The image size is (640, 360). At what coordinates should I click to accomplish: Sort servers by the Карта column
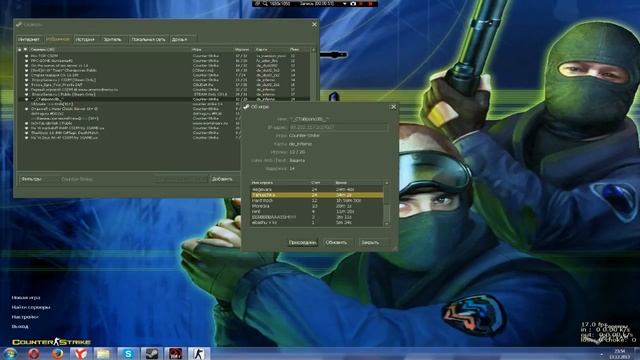[x=271, y=49]
